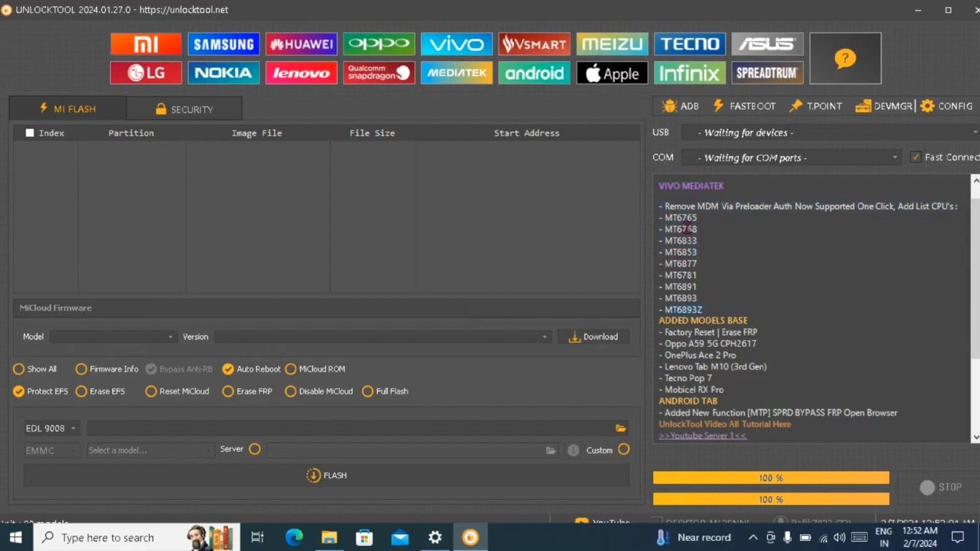Toggle the Index header checkbox
The height and width of the screenshot is (551, 980).
coord(30,133)
